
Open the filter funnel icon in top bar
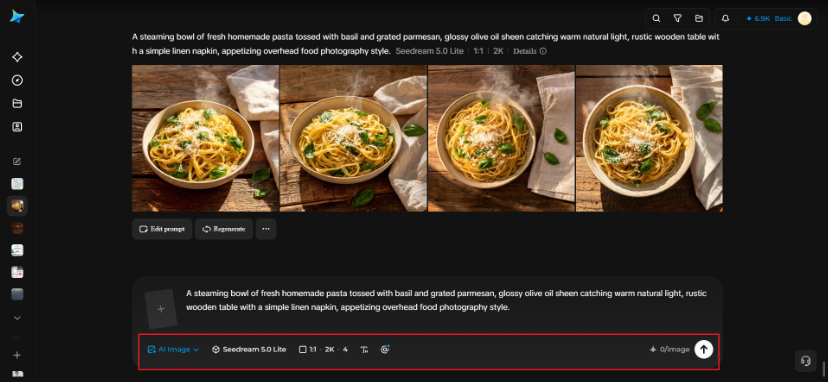678,18
